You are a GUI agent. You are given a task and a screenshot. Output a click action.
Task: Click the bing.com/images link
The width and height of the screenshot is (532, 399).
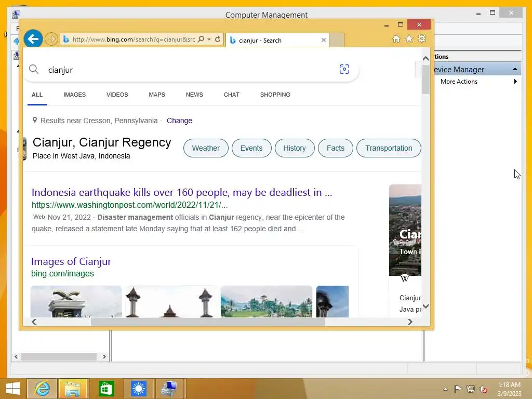click(x=62, y=273)
